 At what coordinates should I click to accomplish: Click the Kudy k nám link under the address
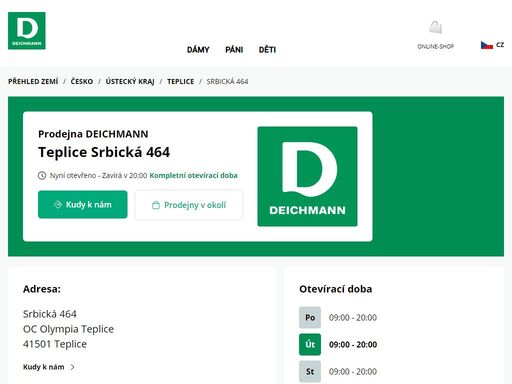(x=44, y=367)
